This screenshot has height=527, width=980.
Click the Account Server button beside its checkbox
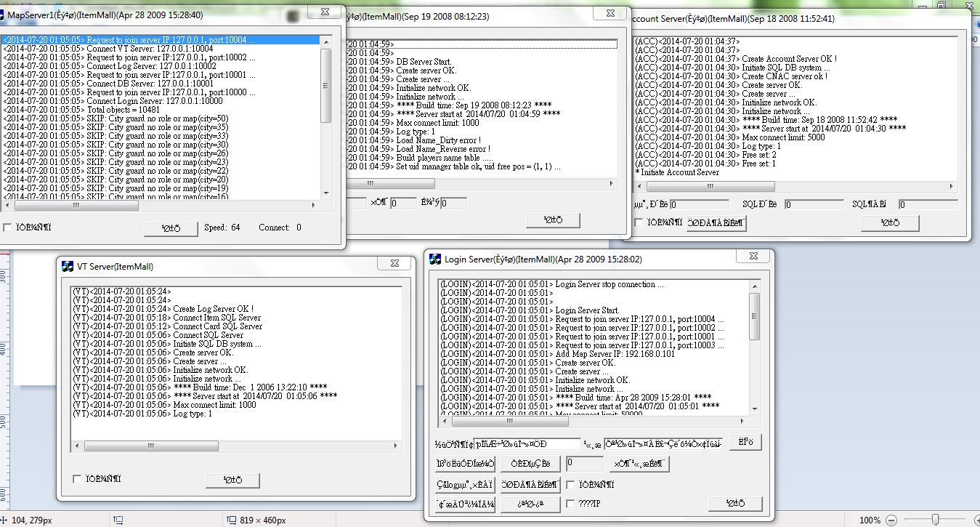716,223
